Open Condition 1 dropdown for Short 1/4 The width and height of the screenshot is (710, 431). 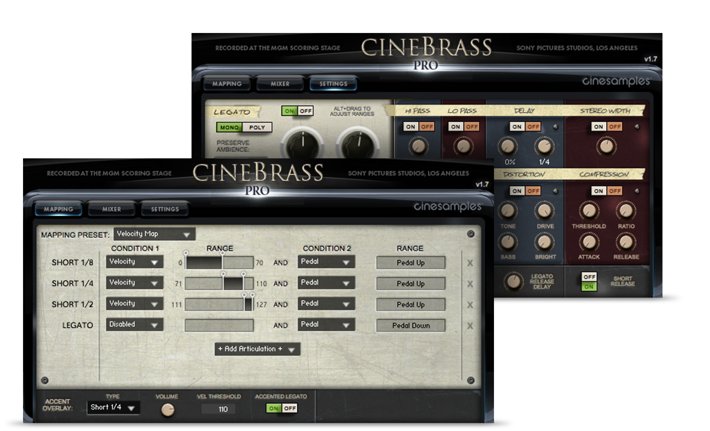[134, 283]
